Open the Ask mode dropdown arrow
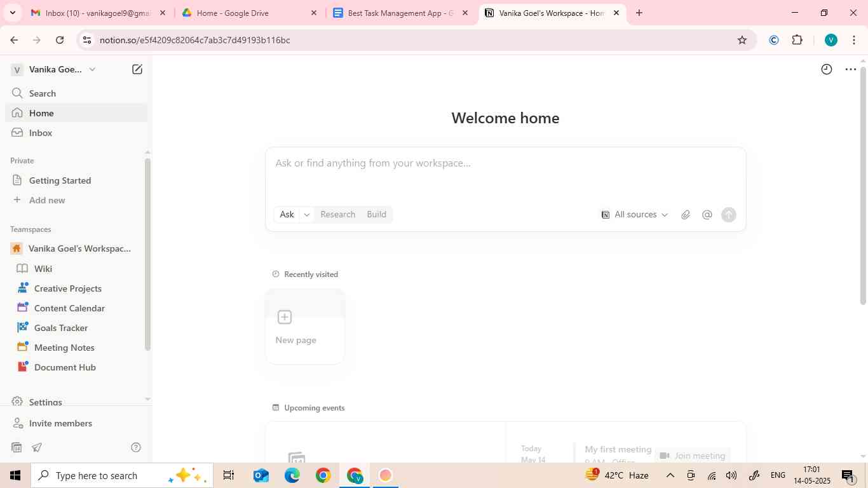The image size is (868, 488). point(307,215)
